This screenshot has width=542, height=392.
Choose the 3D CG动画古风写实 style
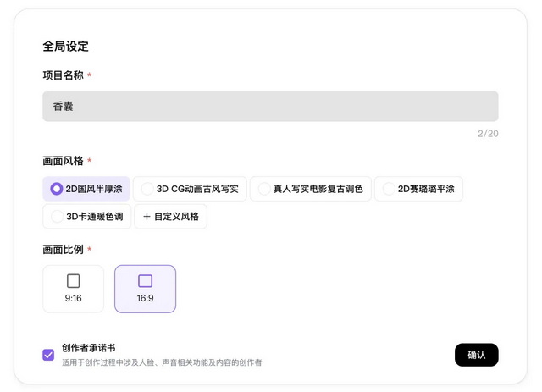pos(148,189)
